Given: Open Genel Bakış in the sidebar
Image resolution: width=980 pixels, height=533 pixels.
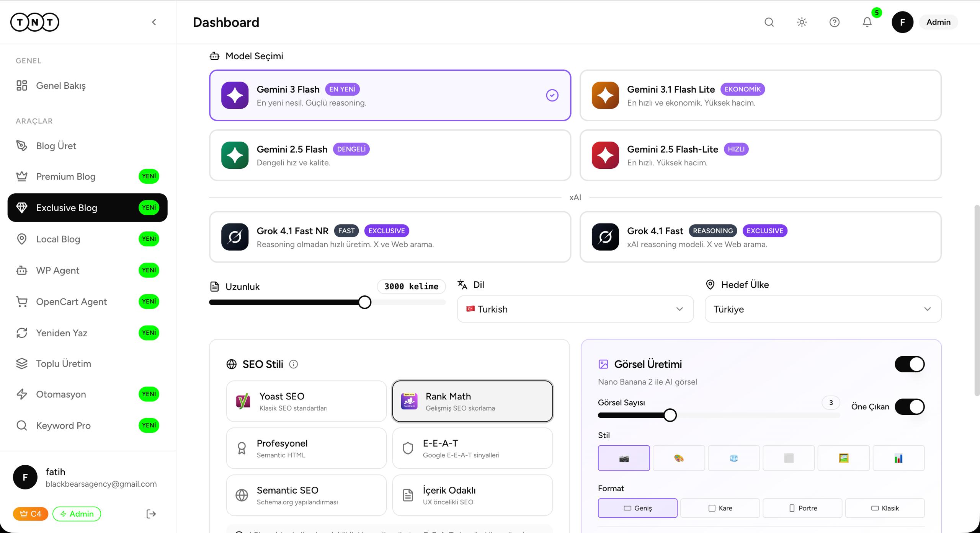Looking at the screenshot, I should point(88,86).
